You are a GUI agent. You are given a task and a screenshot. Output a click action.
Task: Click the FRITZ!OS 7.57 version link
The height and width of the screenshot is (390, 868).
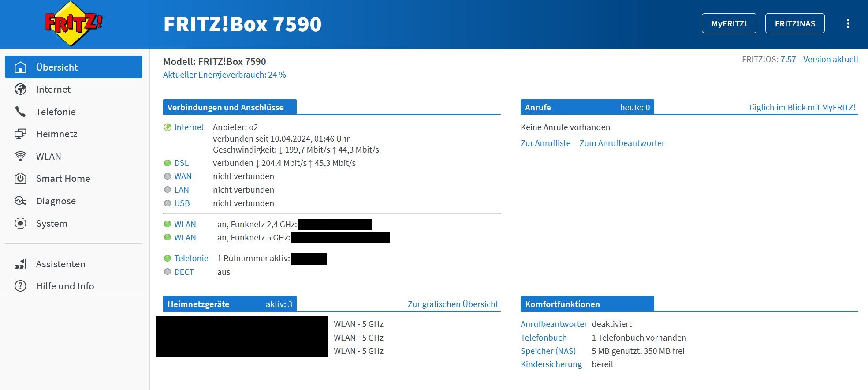[788, 60]
